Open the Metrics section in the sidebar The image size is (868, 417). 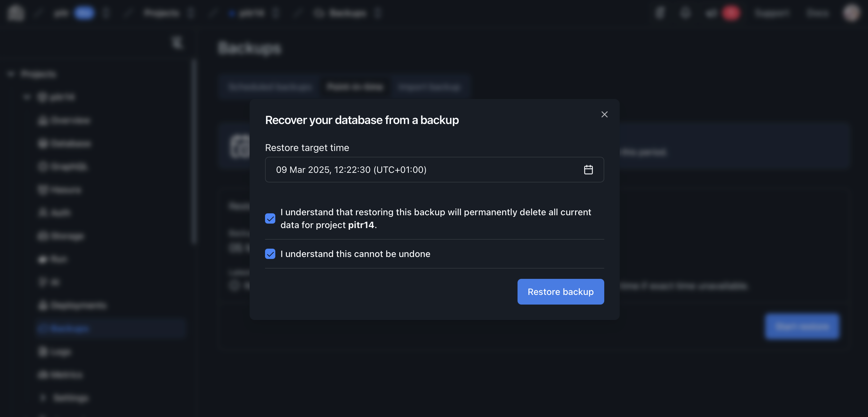[x=66, y=375]
